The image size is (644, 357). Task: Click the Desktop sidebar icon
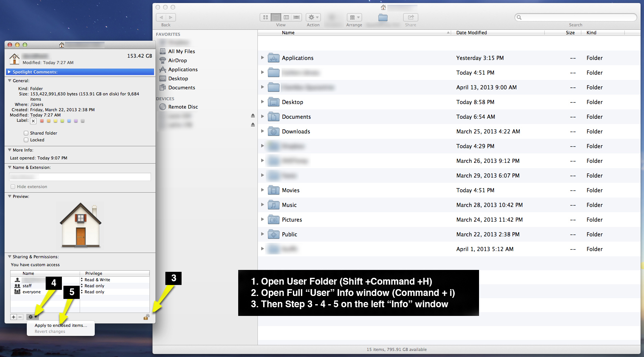click(163, 78)
